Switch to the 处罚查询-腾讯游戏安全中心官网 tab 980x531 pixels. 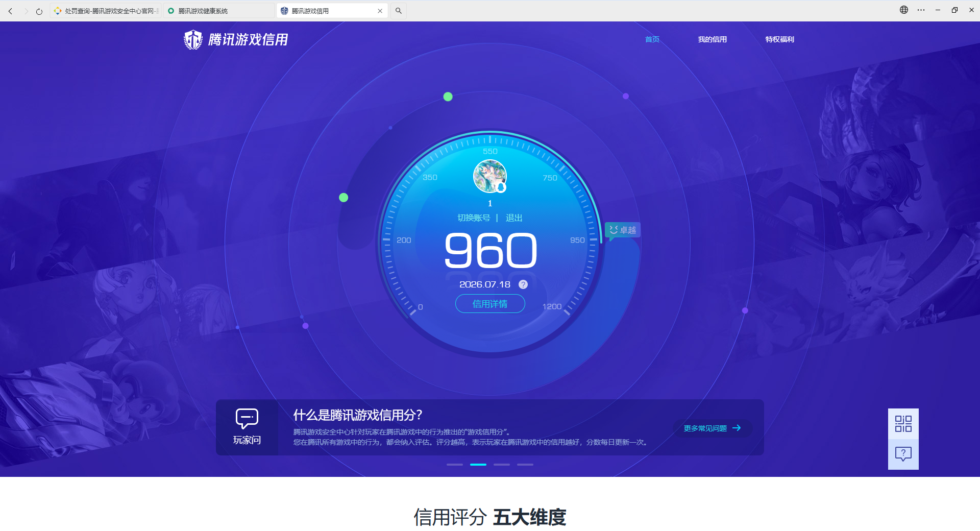tap(106, 11)
